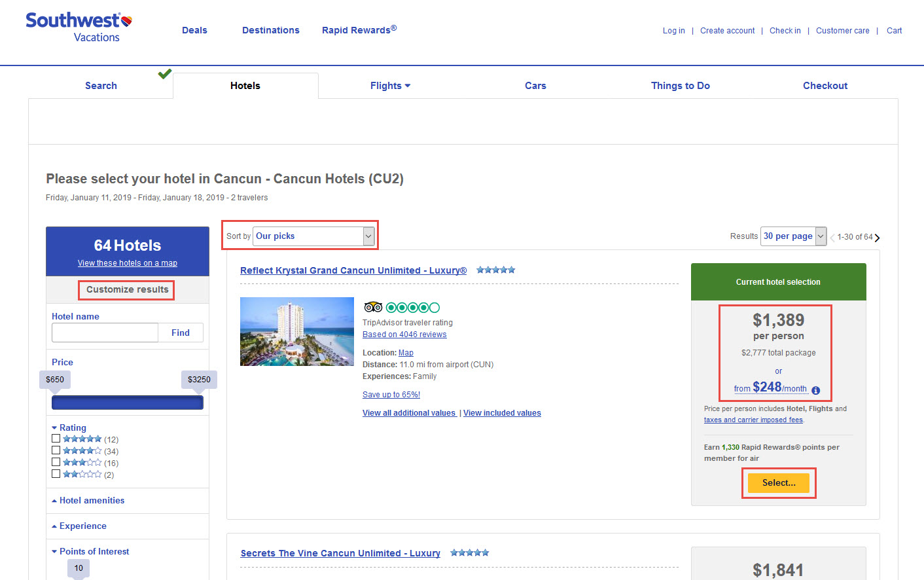This screenshot has width=924, height=580.
Task: Click the $650 minimum price slider handle
Action: click(x=55, y=380)
